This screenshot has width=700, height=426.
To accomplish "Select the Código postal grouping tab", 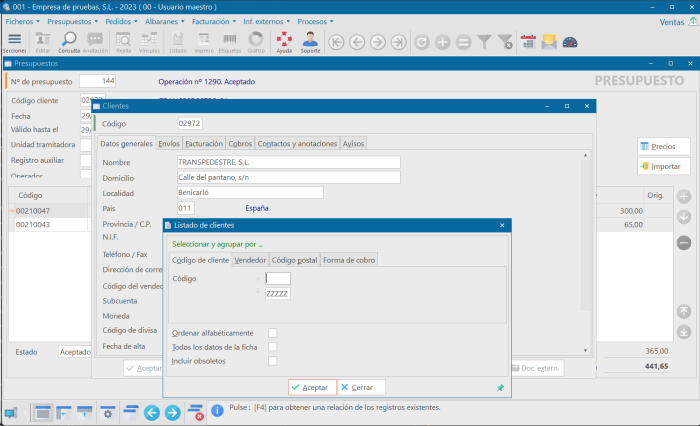I will pyautogui.click(x=295, y=260).
